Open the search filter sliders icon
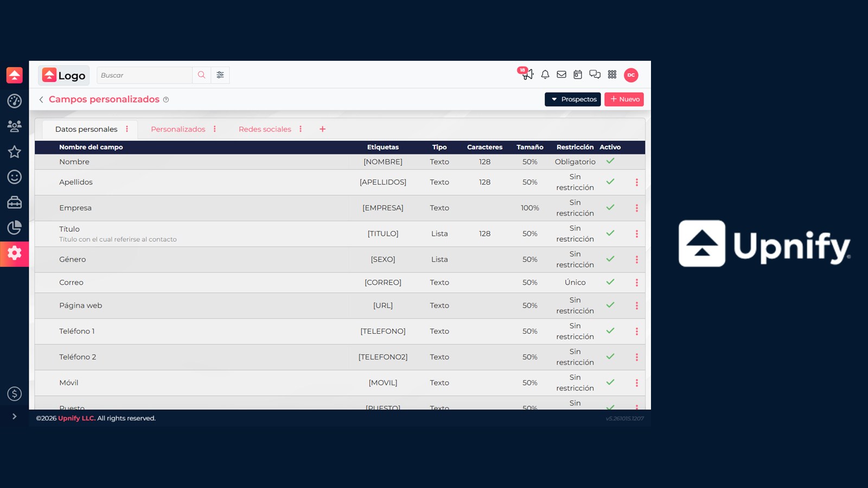The image size is (868, 488). click(x=220, y=75)
